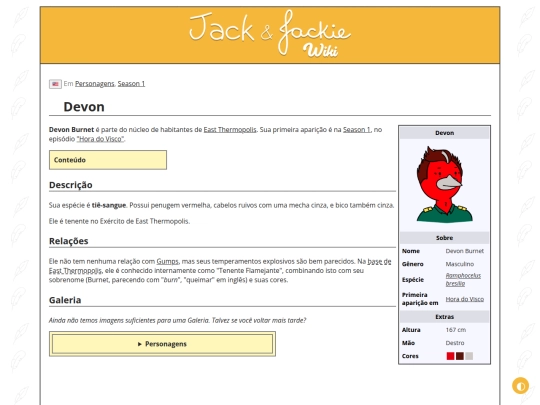Open the Jack & Jackie Wiki logo
The width and height of the screenshot is (540, 405).
(x=270, y=33)
